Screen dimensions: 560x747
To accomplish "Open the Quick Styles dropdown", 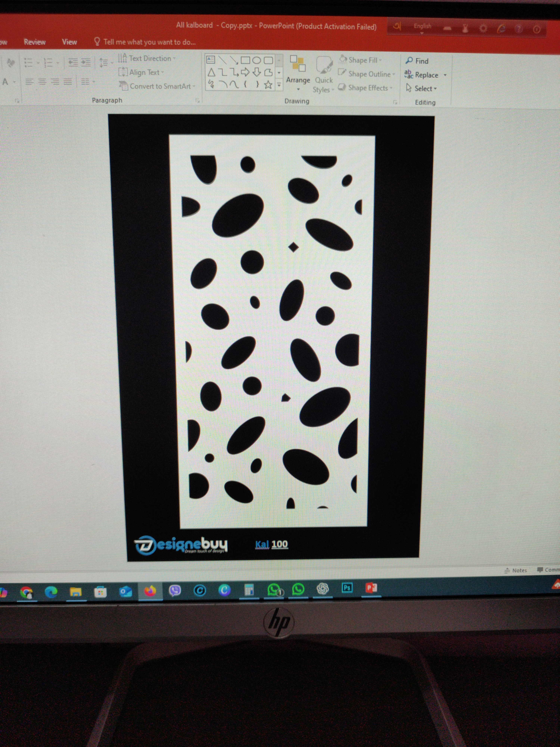I will coord(323,74).
